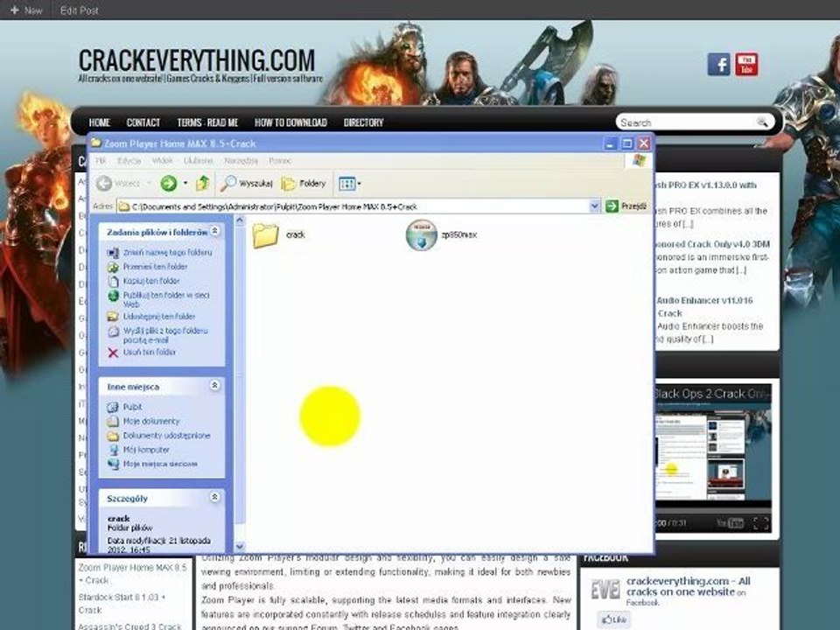Open TERMS - READ ME navigation item

coord(207,122)
